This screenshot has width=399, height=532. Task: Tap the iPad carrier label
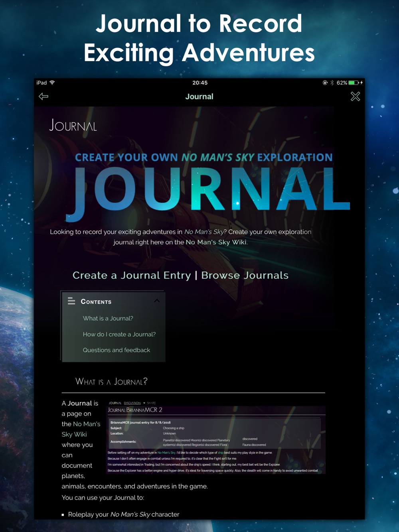pyautogui.click(x=41, y=83)
